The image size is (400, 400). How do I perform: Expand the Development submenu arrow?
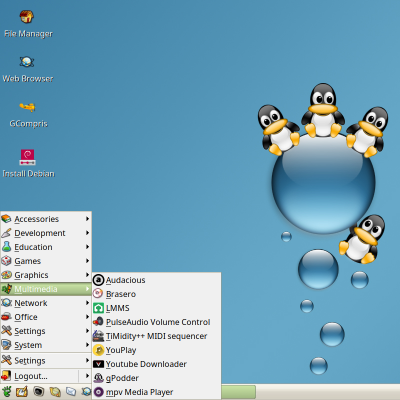[x=87, y=233]
